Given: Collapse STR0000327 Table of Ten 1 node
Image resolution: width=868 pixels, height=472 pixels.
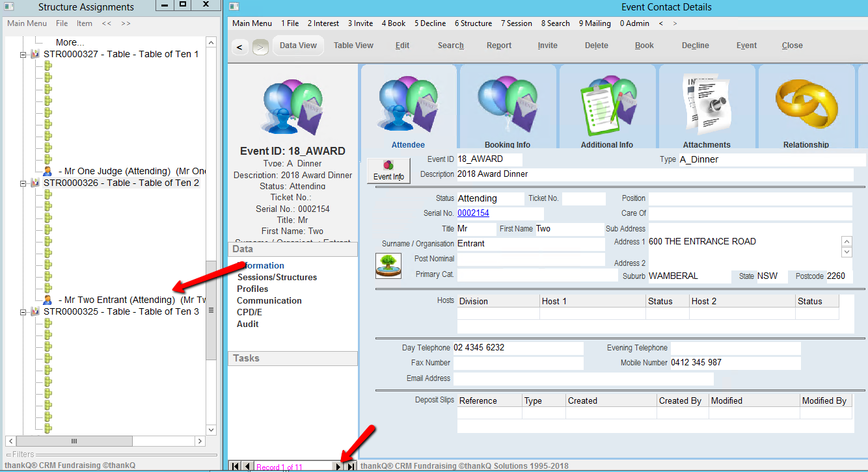Looking at the screenshot, I should coord(23,55).
